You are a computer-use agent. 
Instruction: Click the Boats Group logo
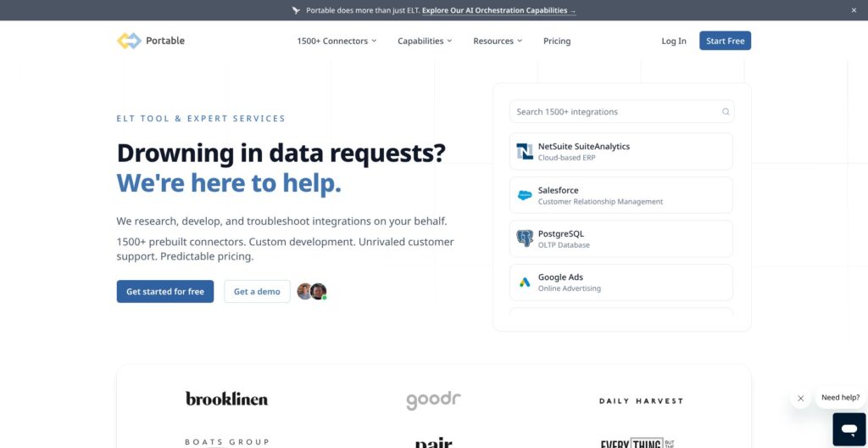(226, 442)
